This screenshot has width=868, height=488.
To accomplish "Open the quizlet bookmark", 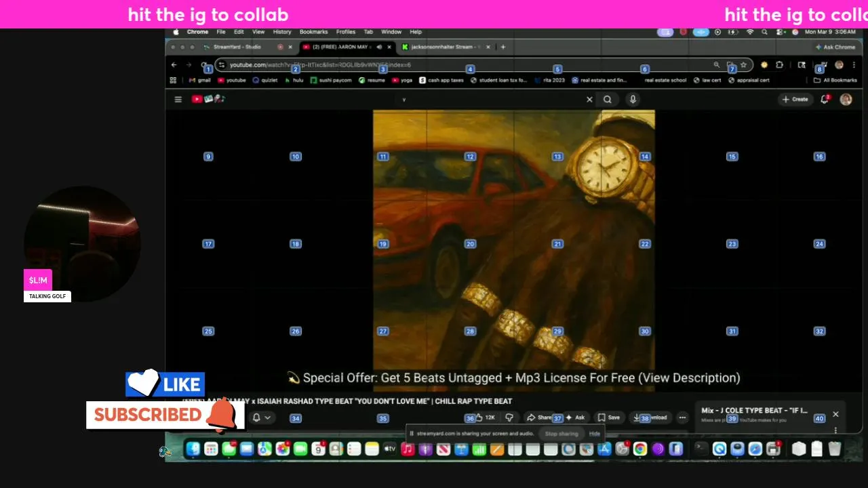I will click(265, 80).
